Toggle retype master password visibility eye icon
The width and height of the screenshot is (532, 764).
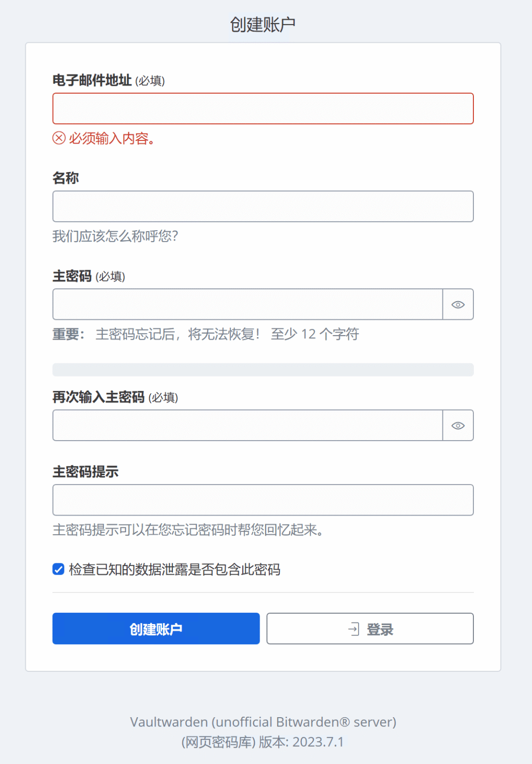point(458,425)
